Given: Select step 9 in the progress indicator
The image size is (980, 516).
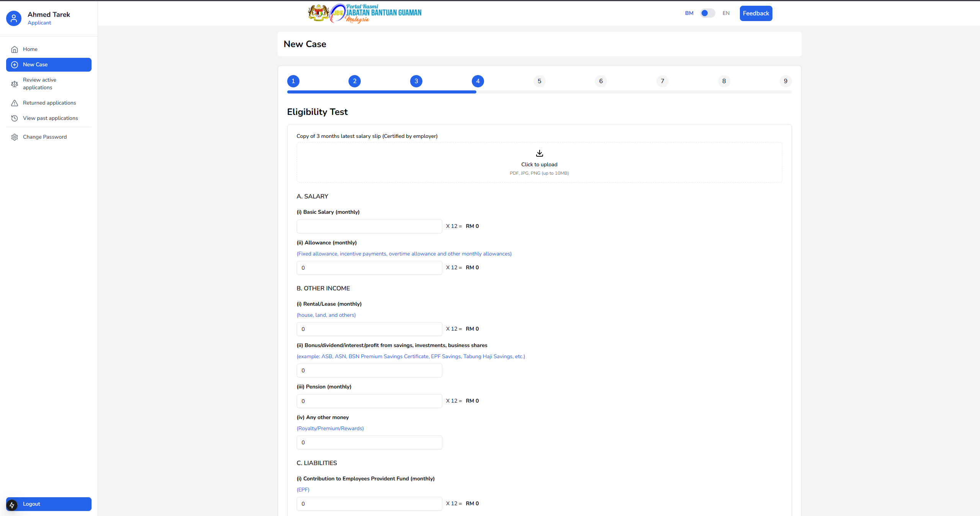Looking at the screenshot, I should [x=785, y=81].
